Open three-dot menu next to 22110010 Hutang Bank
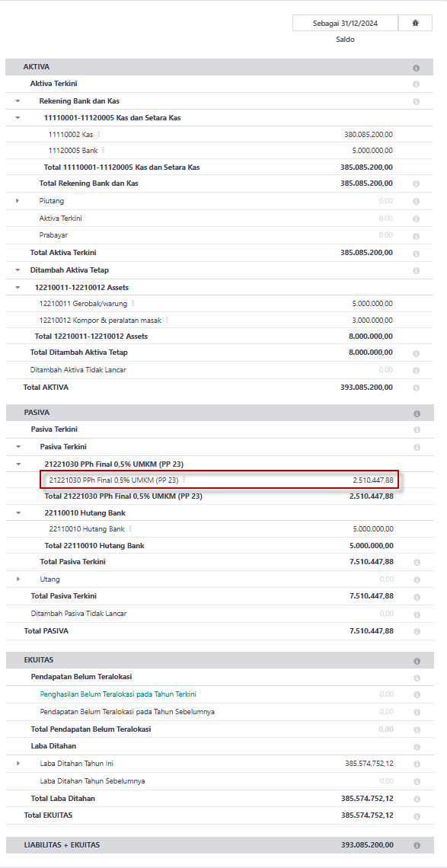Image resolution: width=447 pixels, height=868 pixels. point(130,528)
